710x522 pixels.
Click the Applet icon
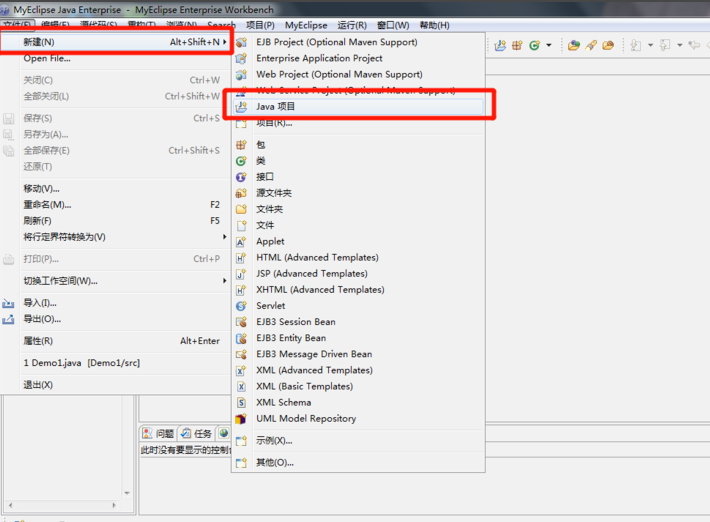click(241, 242)
